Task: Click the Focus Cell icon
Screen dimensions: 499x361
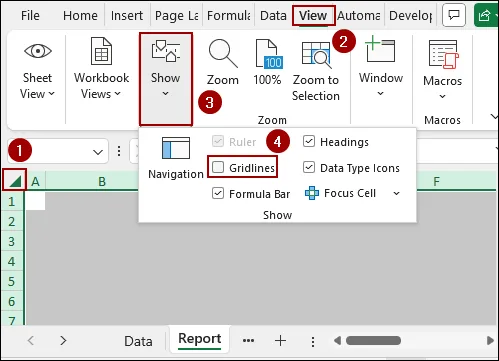Action: point(312,193)
